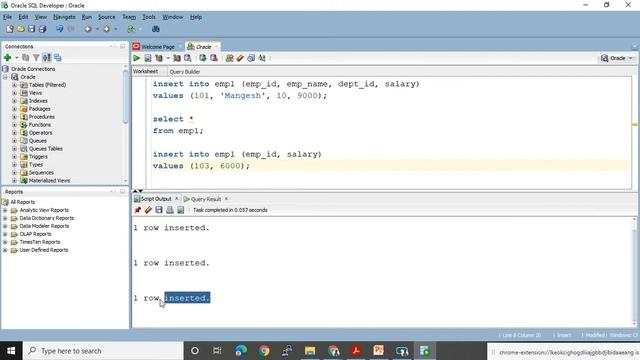Close the Query Result tab
Viewport: 640px width, 360px height.
pos(226,199)
